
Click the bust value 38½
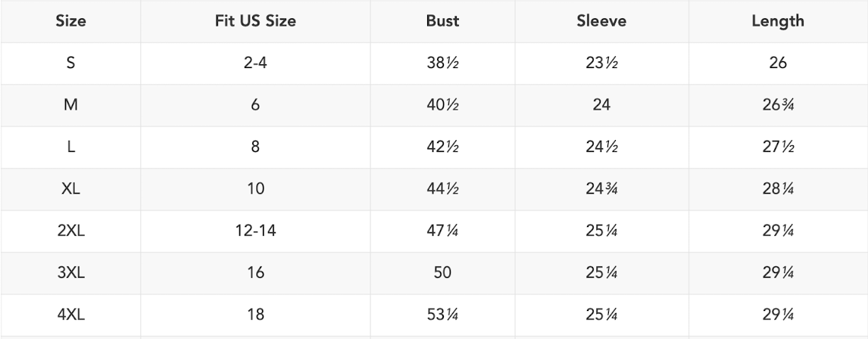click(443, 64)
